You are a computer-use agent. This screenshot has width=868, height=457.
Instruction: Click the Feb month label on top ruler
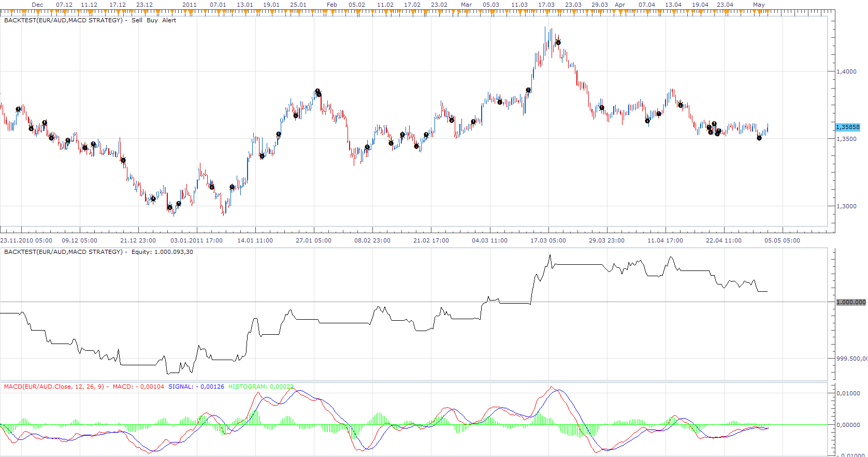click(332, 5)
